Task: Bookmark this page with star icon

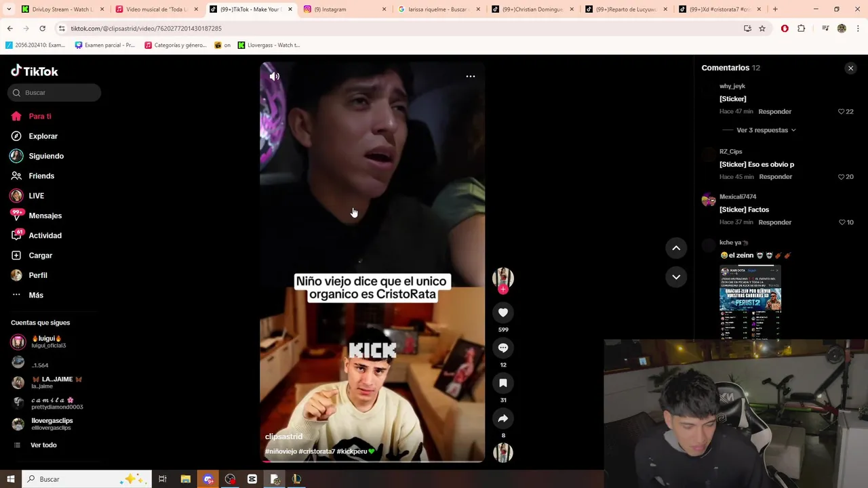Action: 762,28
